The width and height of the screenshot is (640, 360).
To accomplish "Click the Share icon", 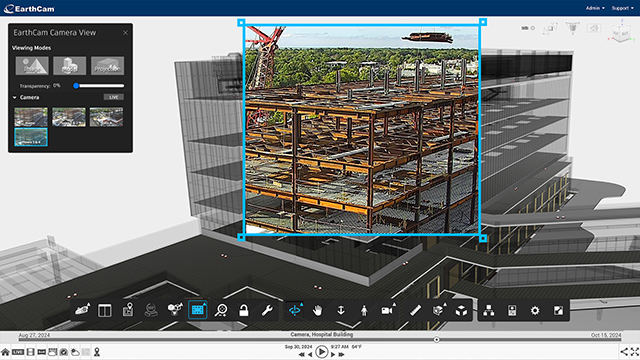I will [x=624, y=351].
